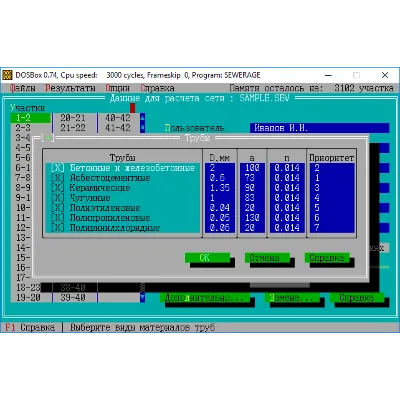Select section 41-42 in the list

pos(119,128)
